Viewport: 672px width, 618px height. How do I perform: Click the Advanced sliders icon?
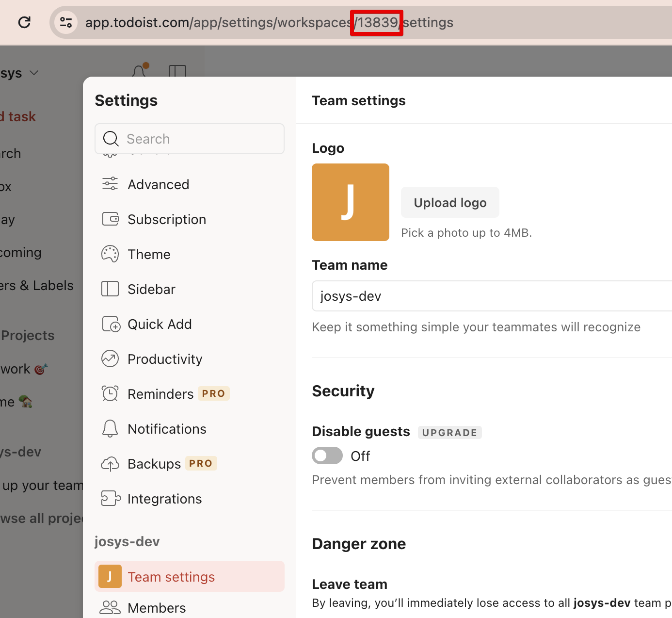click(x=110, y=184)
